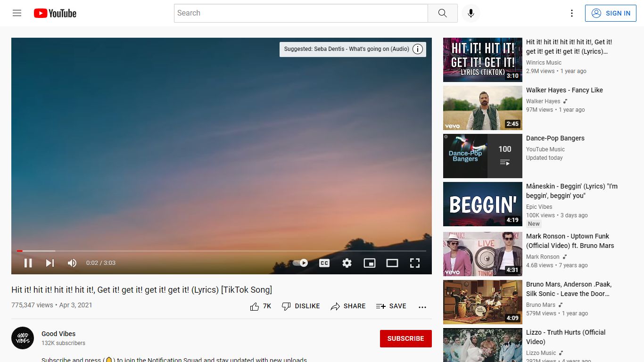The height and width of the screenshot is (362, 644).
Task: Open Måneskin Beggin' lyrics title link
Action: tap(572, 191)
